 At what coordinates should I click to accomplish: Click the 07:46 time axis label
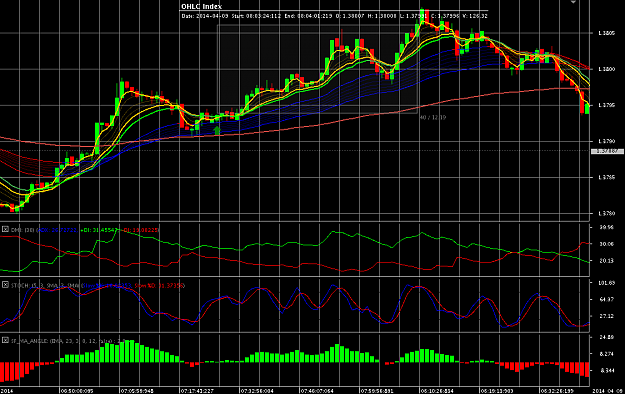coord(317,391)
